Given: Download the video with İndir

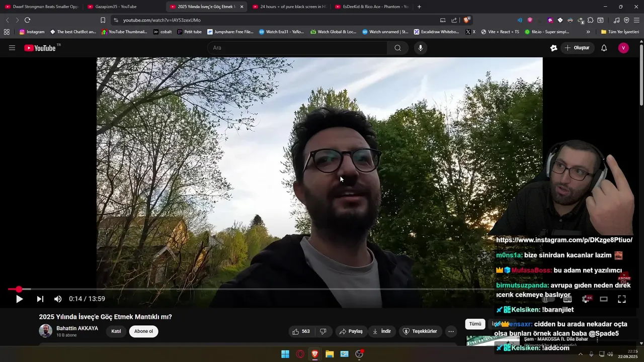Looking at the screenshot, I should 382,331.
